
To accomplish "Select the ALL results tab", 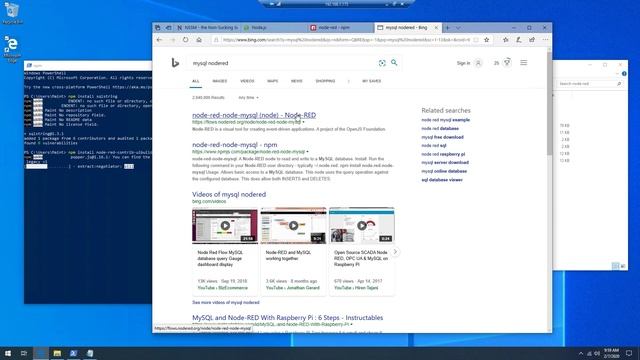I will (196, 81).
